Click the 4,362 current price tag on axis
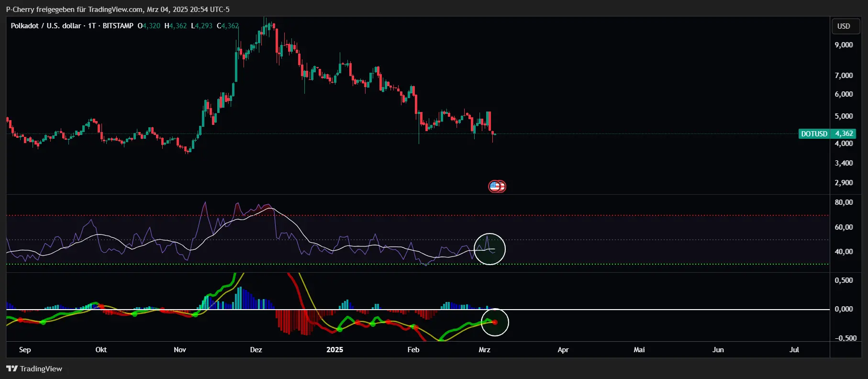 pyautogui.click(x=845, y=134)
